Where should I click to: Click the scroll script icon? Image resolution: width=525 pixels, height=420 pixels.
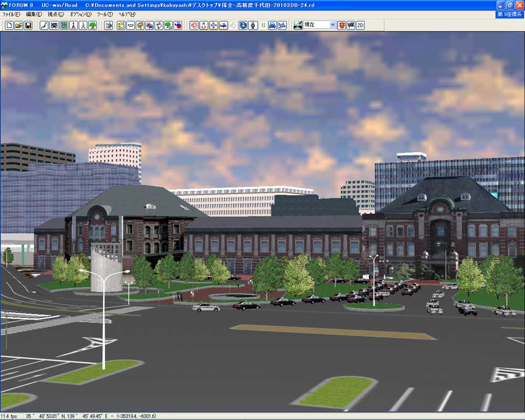coord(159,25)
